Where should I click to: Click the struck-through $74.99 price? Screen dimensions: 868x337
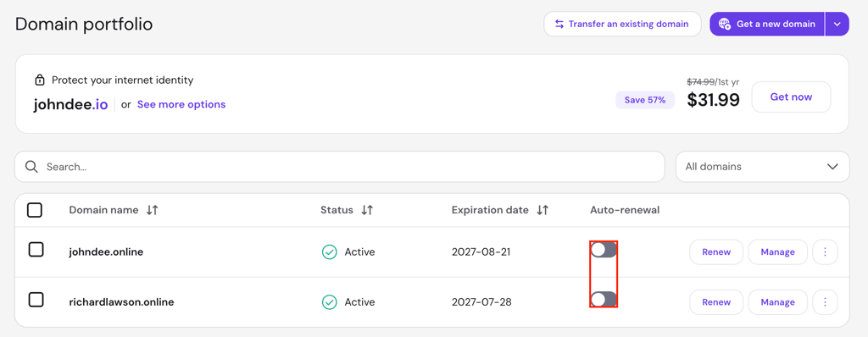(x=701, y=81)
